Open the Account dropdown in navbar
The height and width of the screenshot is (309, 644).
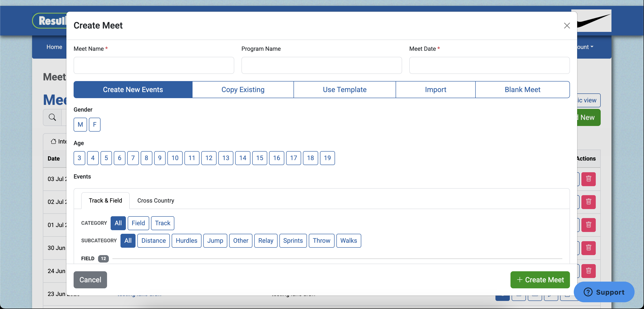tap(585, 47)
